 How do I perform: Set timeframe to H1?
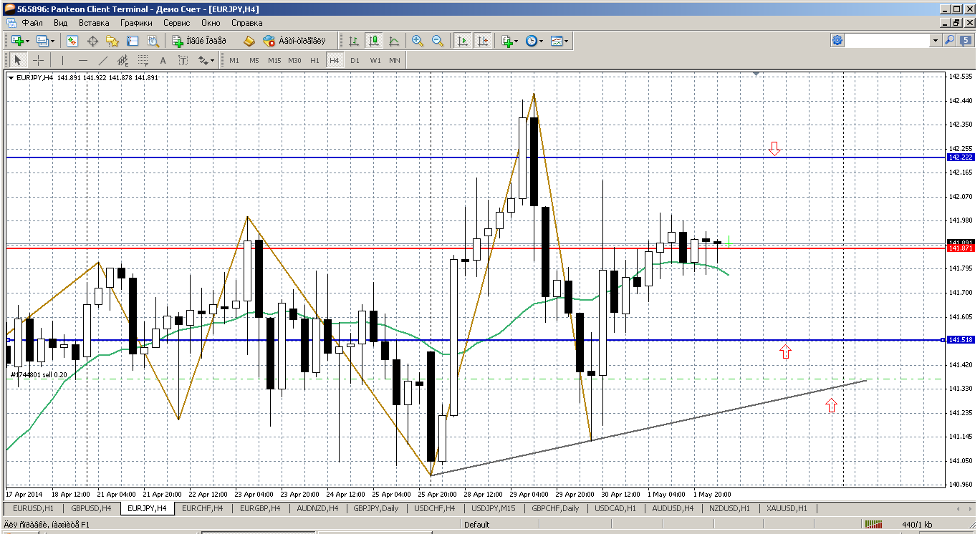pyautogui.click(x=314, y=60)
